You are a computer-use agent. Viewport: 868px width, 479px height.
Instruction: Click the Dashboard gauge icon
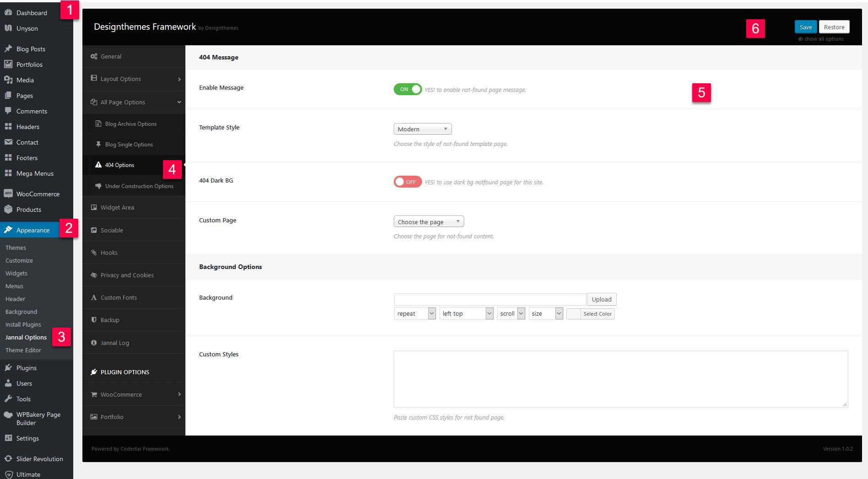click(8, 12)
